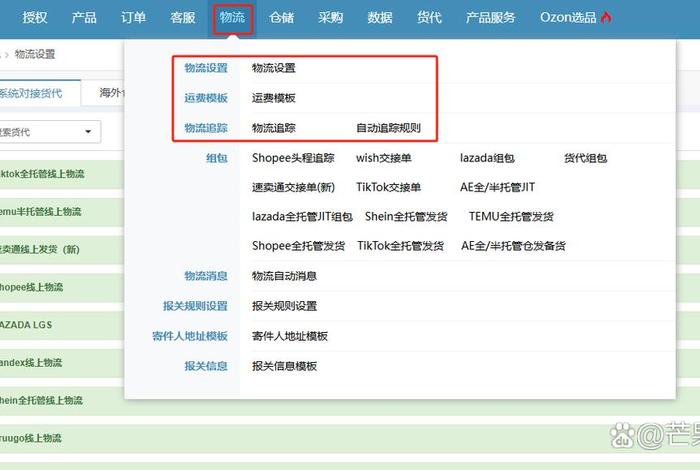Open AE全/半托管仓发备货 link

pyautogui.click(x=513, y=246)
